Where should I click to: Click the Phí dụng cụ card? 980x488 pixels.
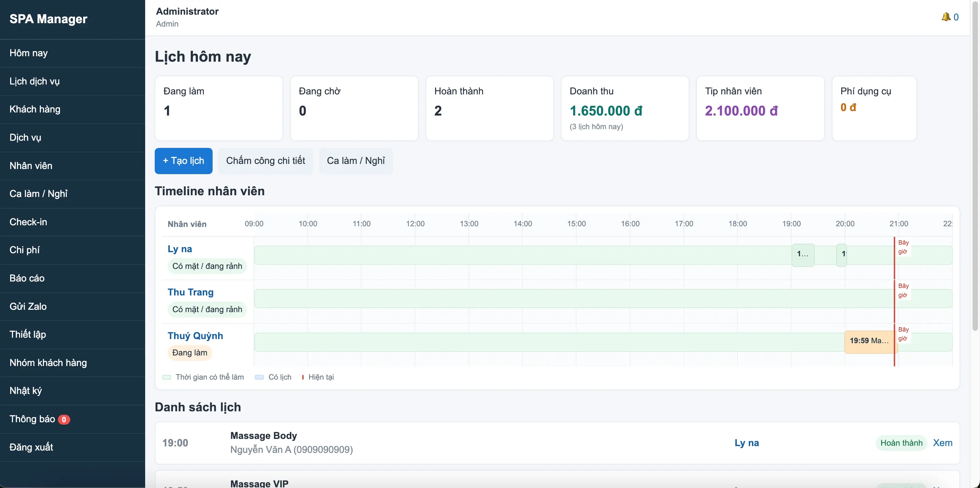[874, 108]
